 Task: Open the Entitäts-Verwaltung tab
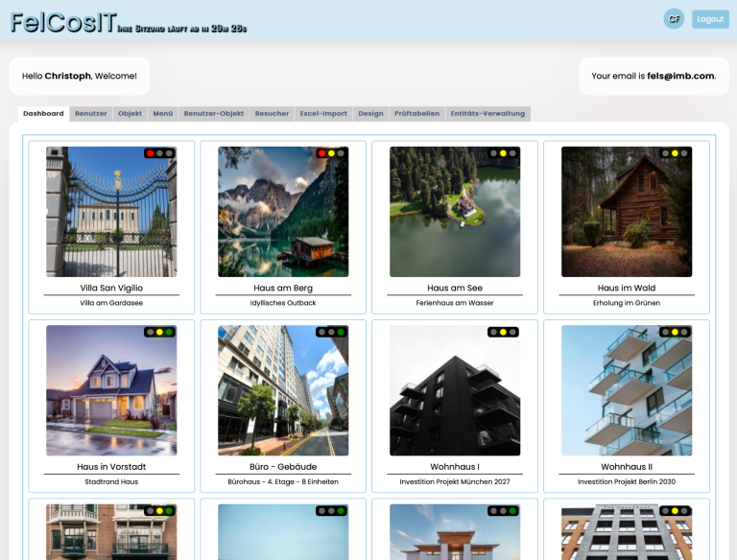tap(487, 114)
